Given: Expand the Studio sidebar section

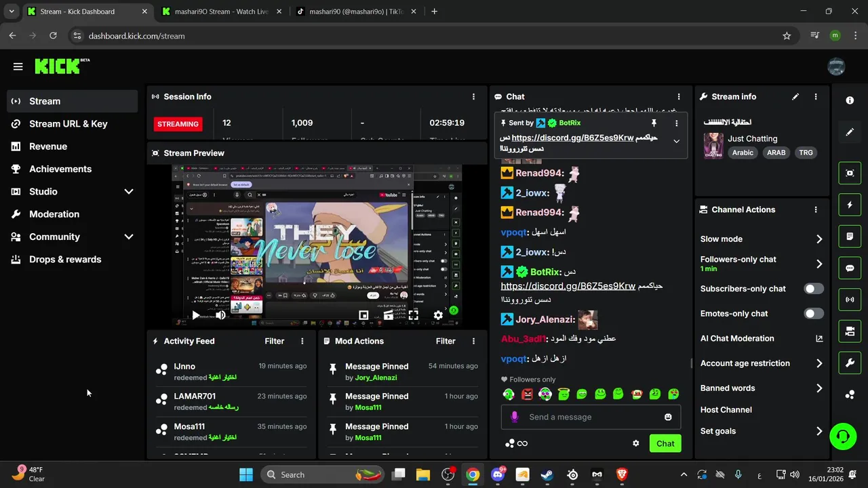Looking at the screenshot, I should pyautogui.click(x=72, y=191).
